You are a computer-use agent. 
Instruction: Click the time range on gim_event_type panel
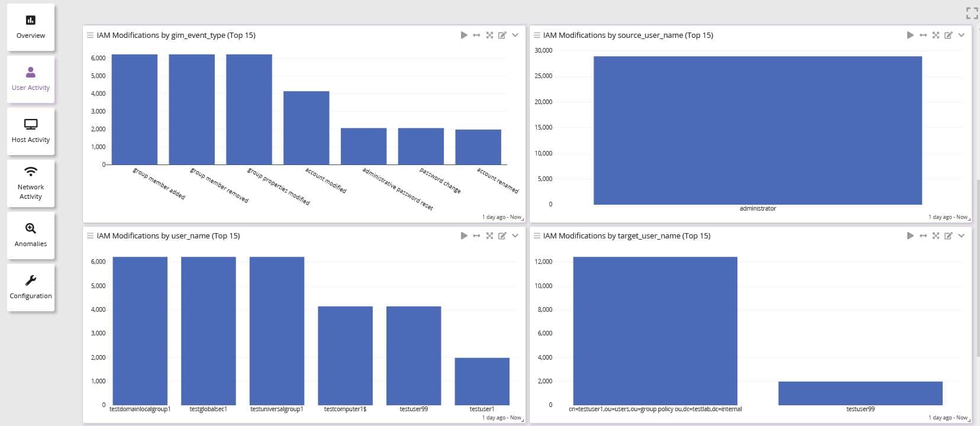coord(501,217)
